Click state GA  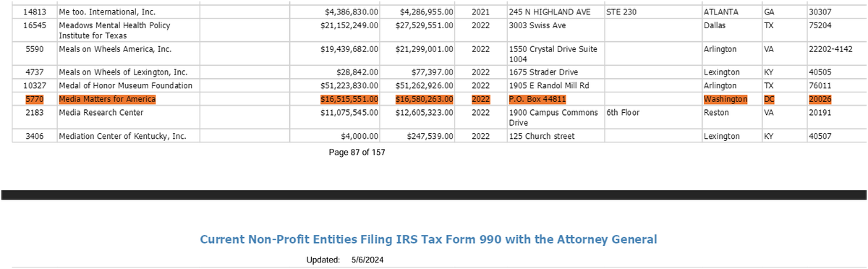[769, 12]
